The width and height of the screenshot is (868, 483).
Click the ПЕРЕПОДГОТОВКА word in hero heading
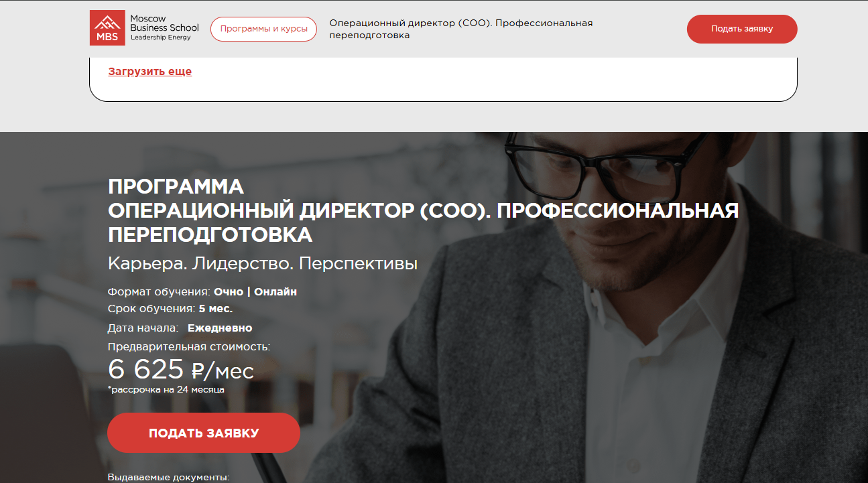click(x=210, y=234)
